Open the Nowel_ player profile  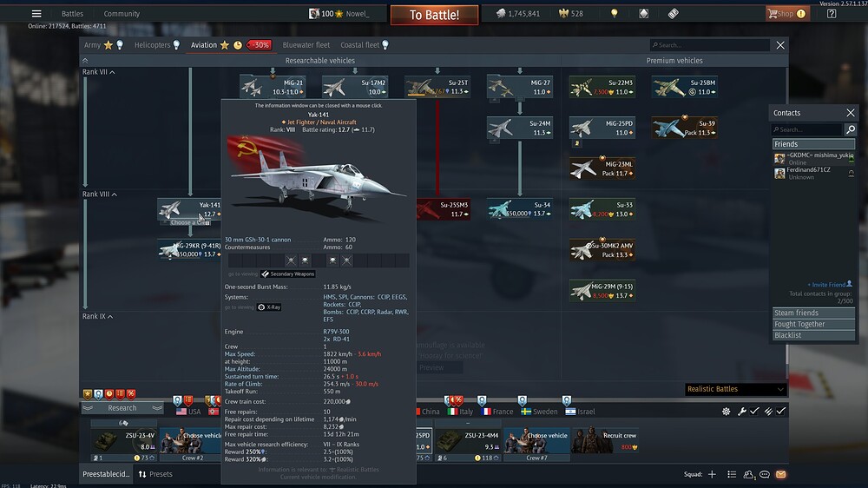[x=339, y=14]
